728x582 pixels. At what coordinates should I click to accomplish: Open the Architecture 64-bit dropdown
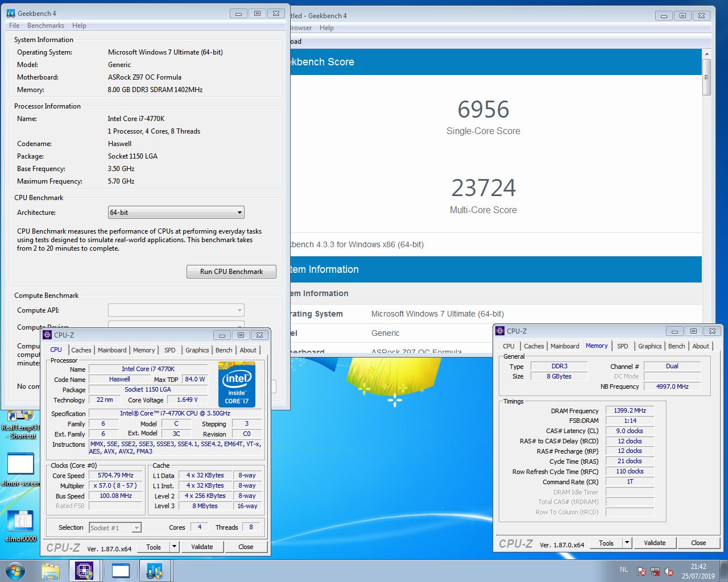pos(176,212)
